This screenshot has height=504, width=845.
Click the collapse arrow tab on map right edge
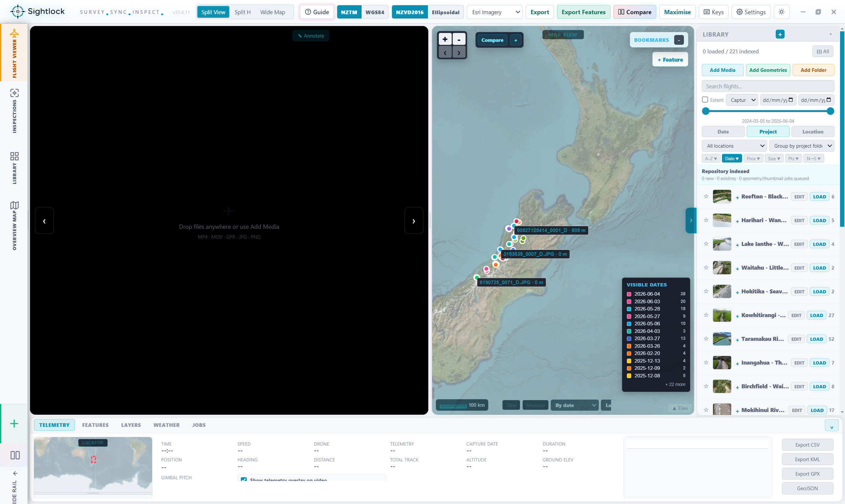[x=691, y=221]
